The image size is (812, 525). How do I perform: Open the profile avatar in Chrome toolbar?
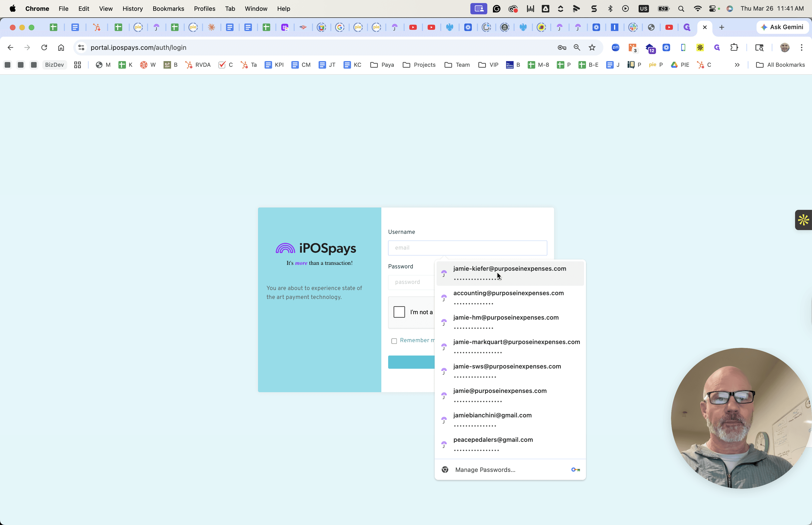pyautogui.click(x=785, y=47)
